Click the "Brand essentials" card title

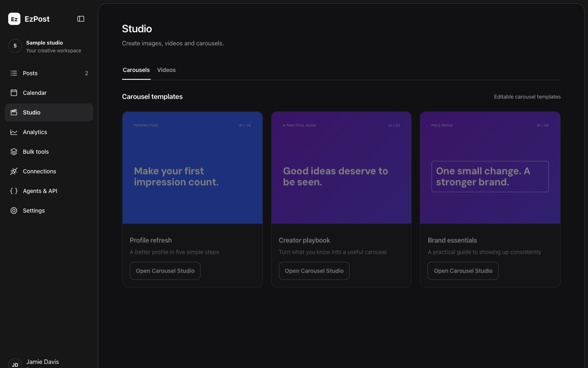(452, 240)
